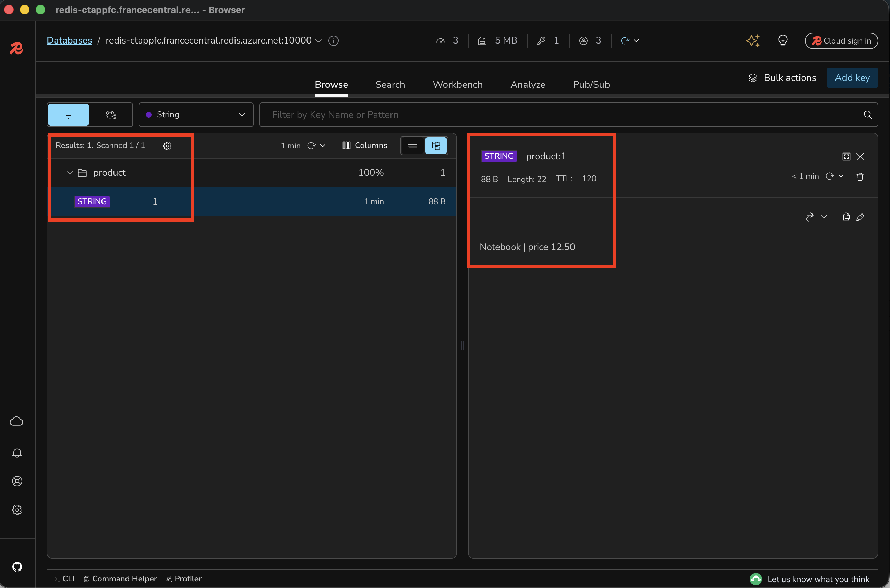The image size is (890, 588).
Task: Go to Databases link
Action: pyautogui.click(x=69, y=40)
